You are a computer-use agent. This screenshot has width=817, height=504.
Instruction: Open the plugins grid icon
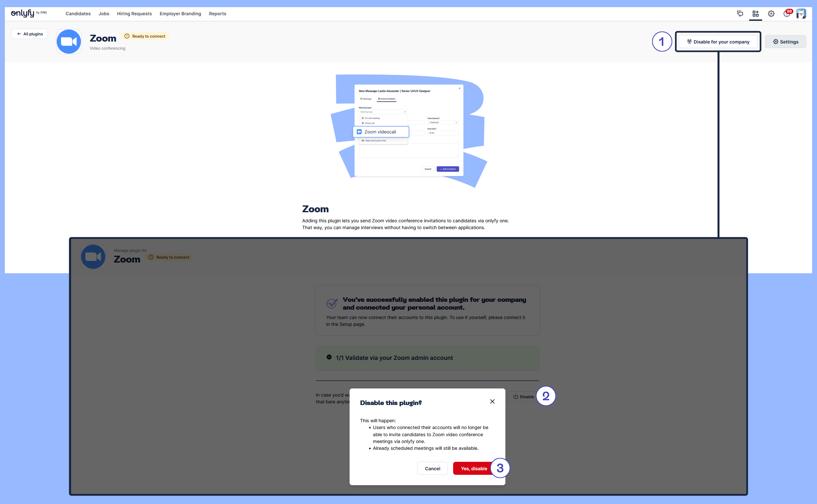pyautogui.click(x=755, y=14)
